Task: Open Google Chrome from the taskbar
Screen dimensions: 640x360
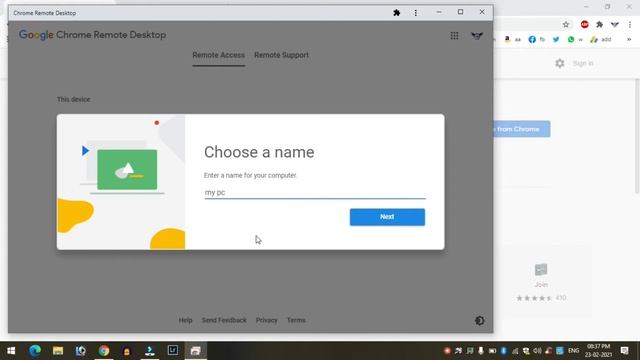Action: 104,351
